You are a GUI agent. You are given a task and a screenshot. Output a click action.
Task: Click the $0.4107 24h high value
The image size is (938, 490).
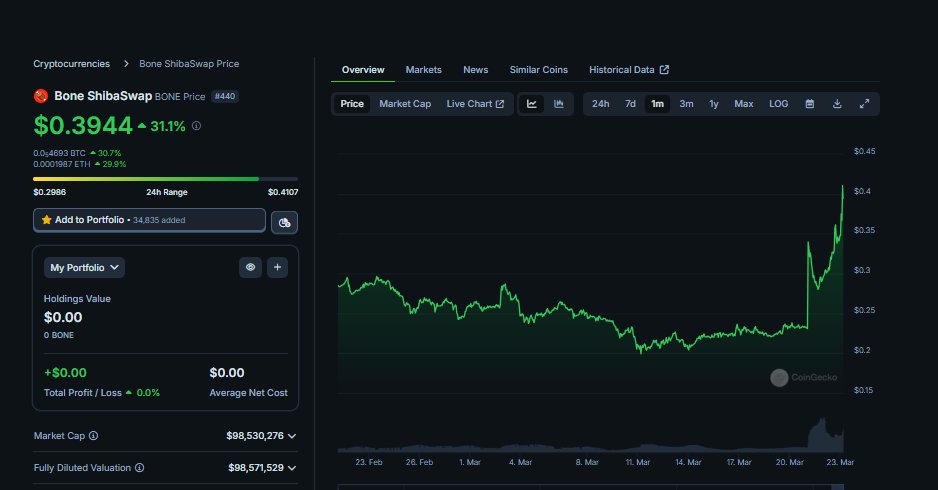283,192
